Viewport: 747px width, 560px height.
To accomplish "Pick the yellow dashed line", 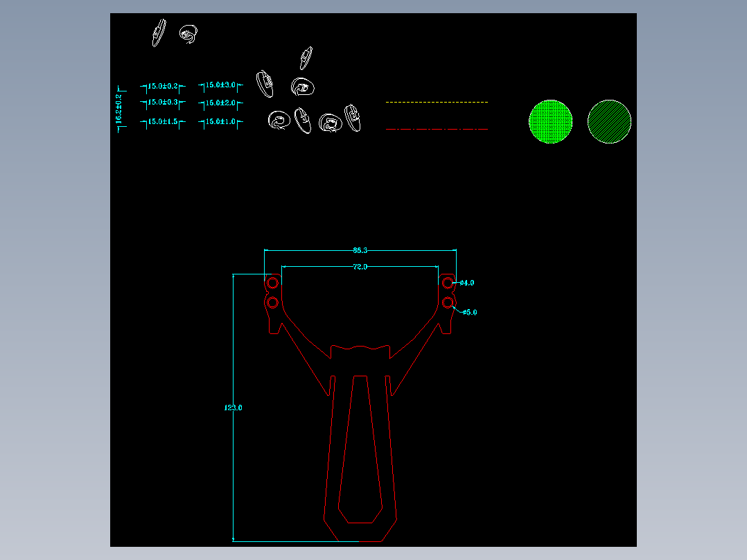I will tap(437, 102).
